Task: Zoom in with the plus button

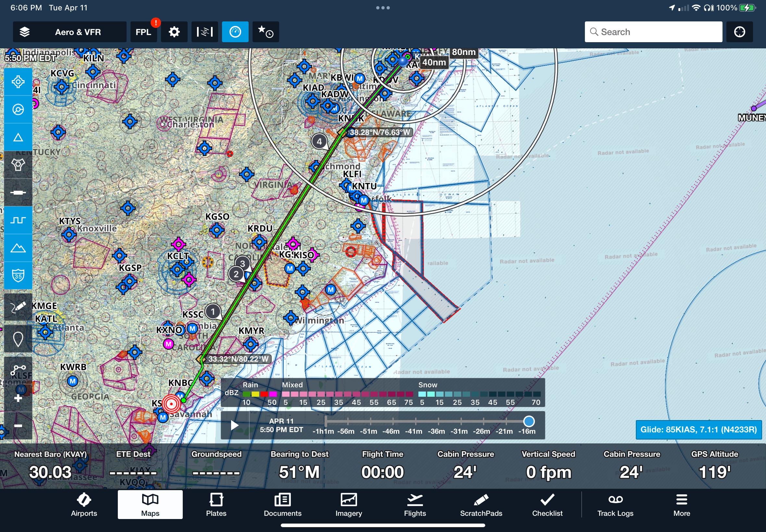Action: pyautogui.click(x=18, y=398)
